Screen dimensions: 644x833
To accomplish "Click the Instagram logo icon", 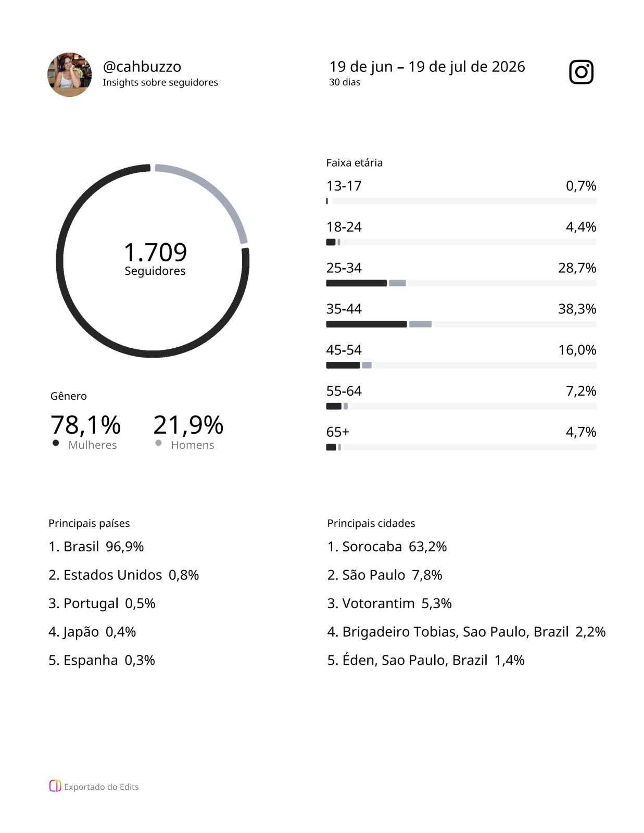I will tap(581, 72).
